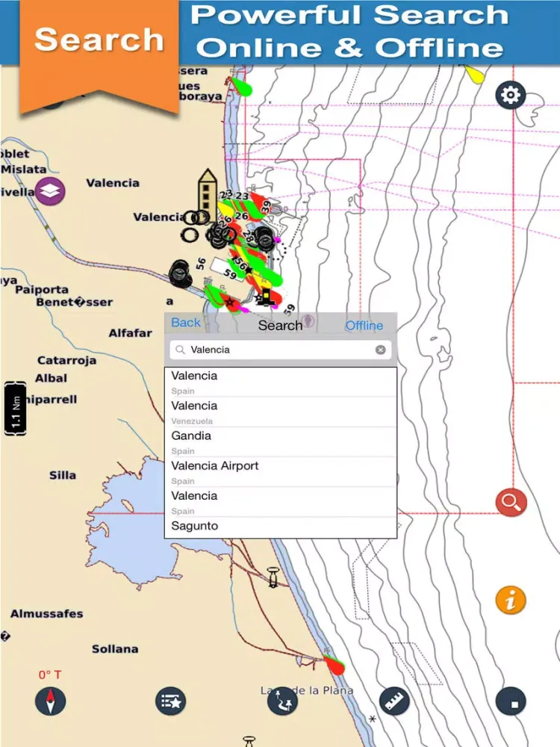Open the orange info button
The height and width of the screenshot is (747, 560).
(x=511, y=600)
